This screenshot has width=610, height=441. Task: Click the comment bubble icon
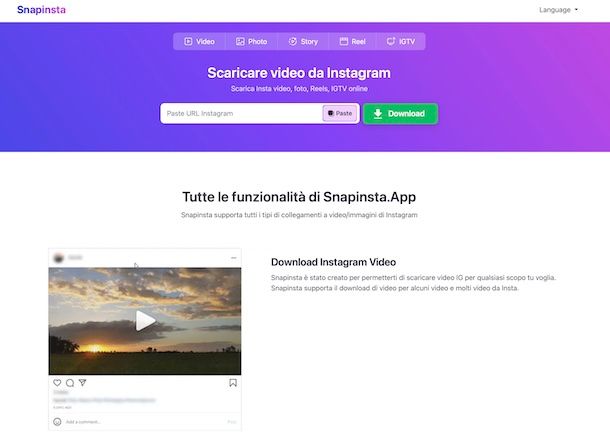pyautogui.click(x=70, y=383)
